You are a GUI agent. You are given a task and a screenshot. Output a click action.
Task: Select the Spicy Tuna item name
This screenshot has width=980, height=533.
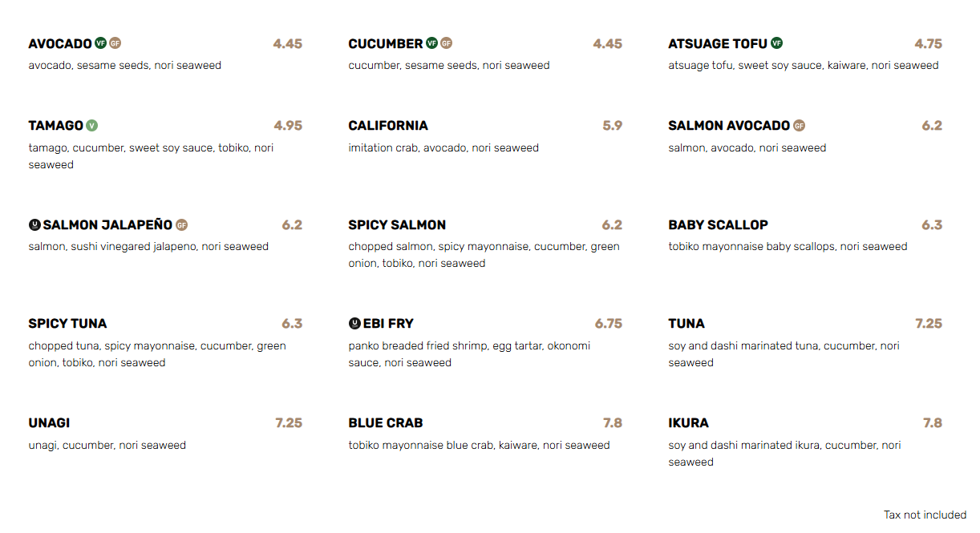pyautogui.click(x=67, y=324)
